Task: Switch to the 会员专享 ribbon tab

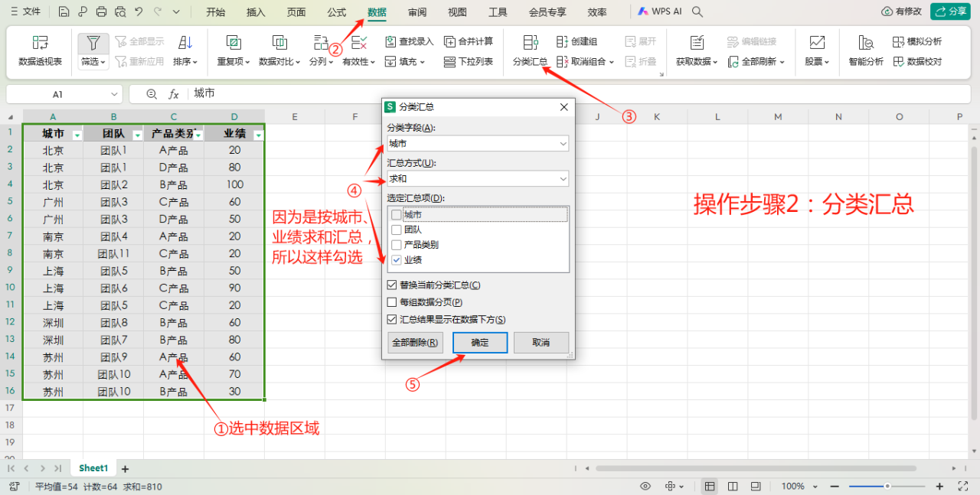Action: click(547, 12)
